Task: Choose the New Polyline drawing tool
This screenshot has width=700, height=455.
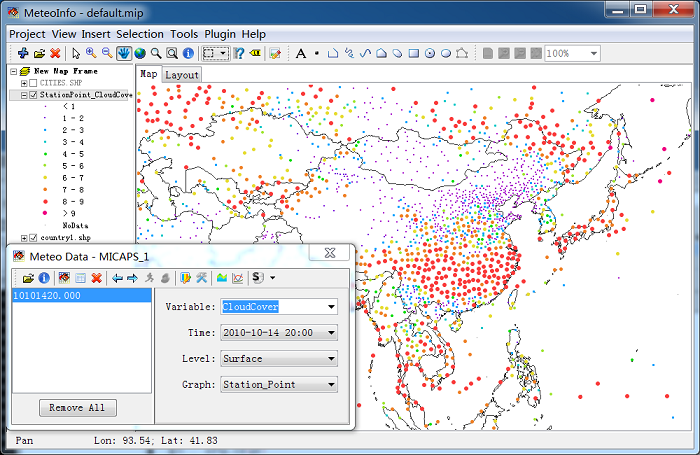Action: click(x=333, y=54)
